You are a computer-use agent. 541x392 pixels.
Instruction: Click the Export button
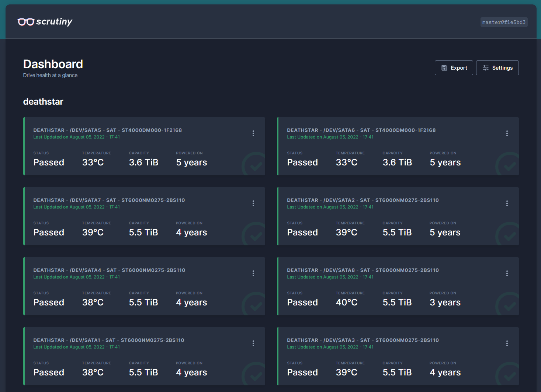click(x=454, y=68)
